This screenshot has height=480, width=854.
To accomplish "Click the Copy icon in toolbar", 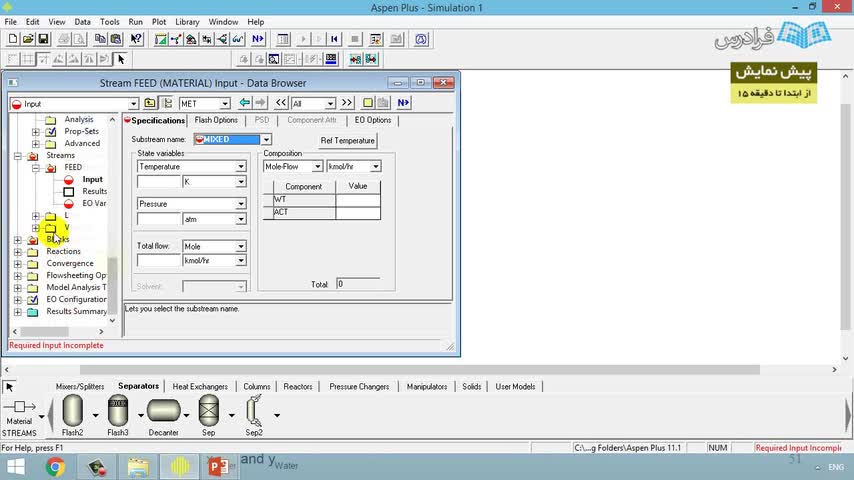I will [x=100, y=39].
